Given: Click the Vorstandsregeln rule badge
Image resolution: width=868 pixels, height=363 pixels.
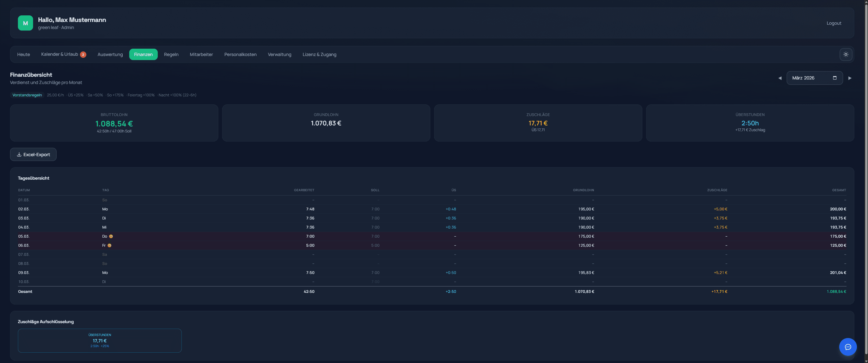Looking at the screenshot, I should pyautogui.click(x=27, y=95).
